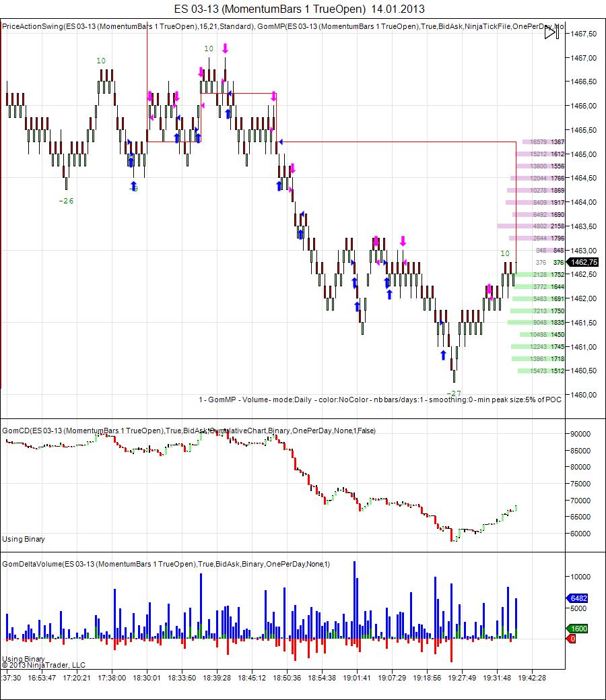Click the blue 6482 delta volume marker
Image resolution: width=606 pixels, height=700 pixels.
click(578, 598)
